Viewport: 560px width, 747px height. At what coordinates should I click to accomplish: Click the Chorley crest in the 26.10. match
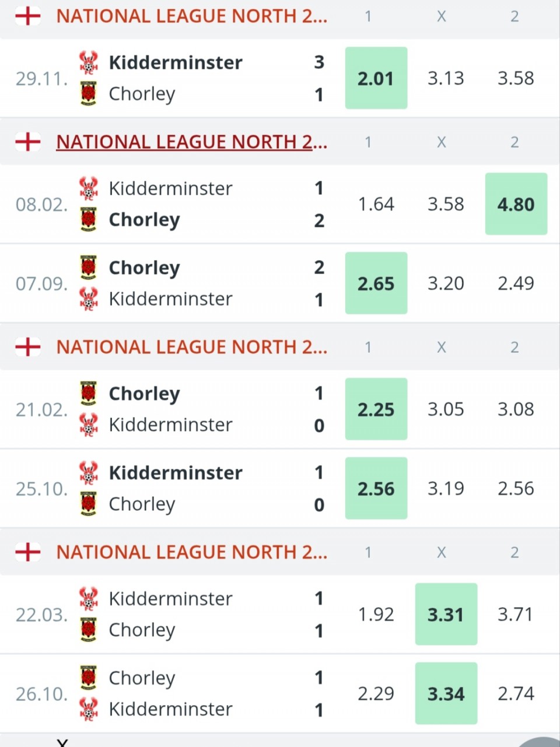coord(88,678)
